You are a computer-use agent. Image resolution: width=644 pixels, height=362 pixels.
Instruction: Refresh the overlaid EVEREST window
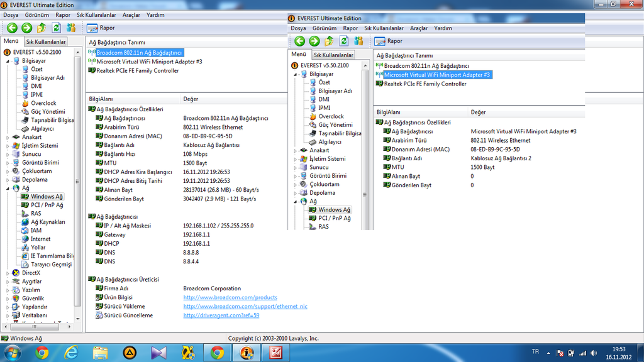coord(344,41)
